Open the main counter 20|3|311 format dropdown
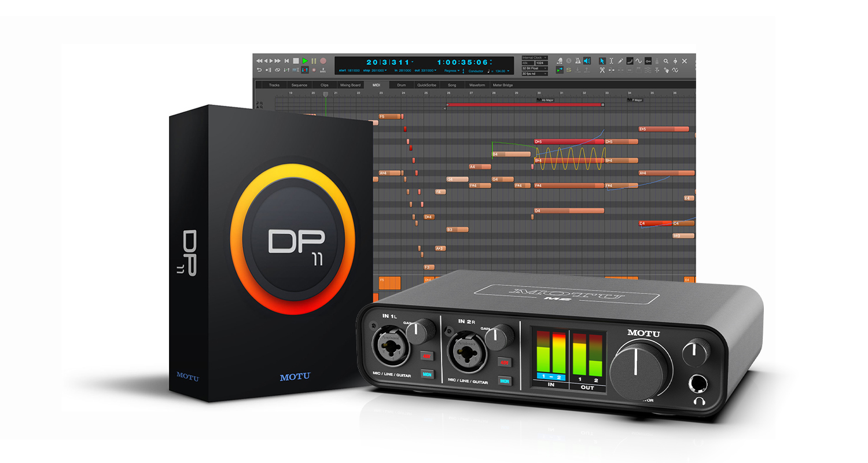This screenshot has height=463, width=868. click(x=412, y=61)
